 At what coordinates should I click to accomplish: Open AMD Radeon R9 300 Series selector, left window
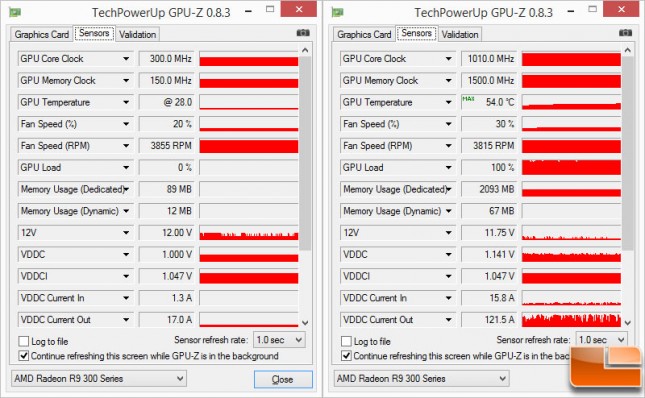99,379
